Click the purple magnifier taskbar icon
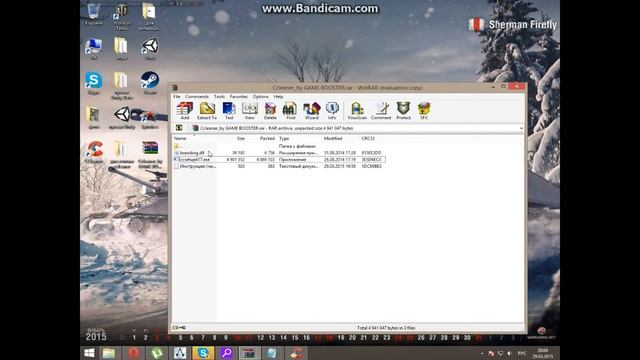Viewport: 640px width, 360px height. point(227,353)
